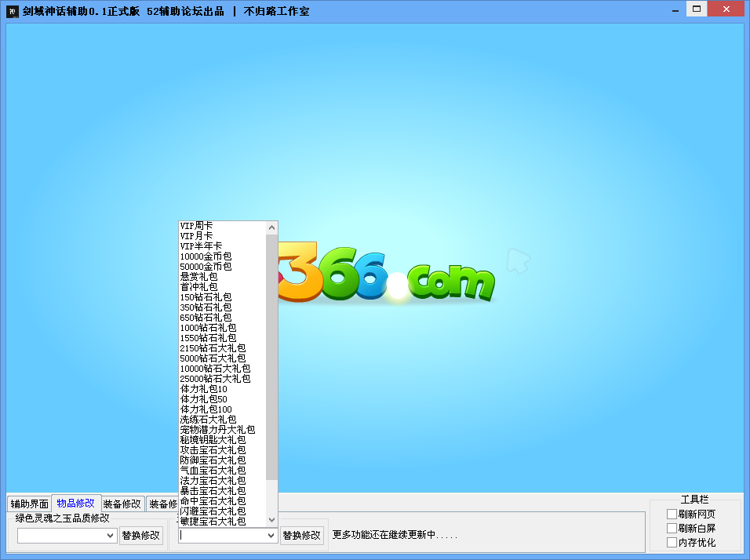This screenshot has width=750, height=560.
Task: Click the scroll up arrow of the item list
Action: tap(272, 227)
